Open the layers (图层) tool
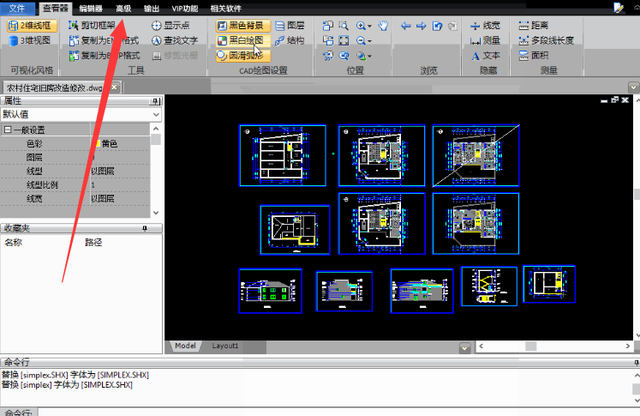 [x=289, y=25]
